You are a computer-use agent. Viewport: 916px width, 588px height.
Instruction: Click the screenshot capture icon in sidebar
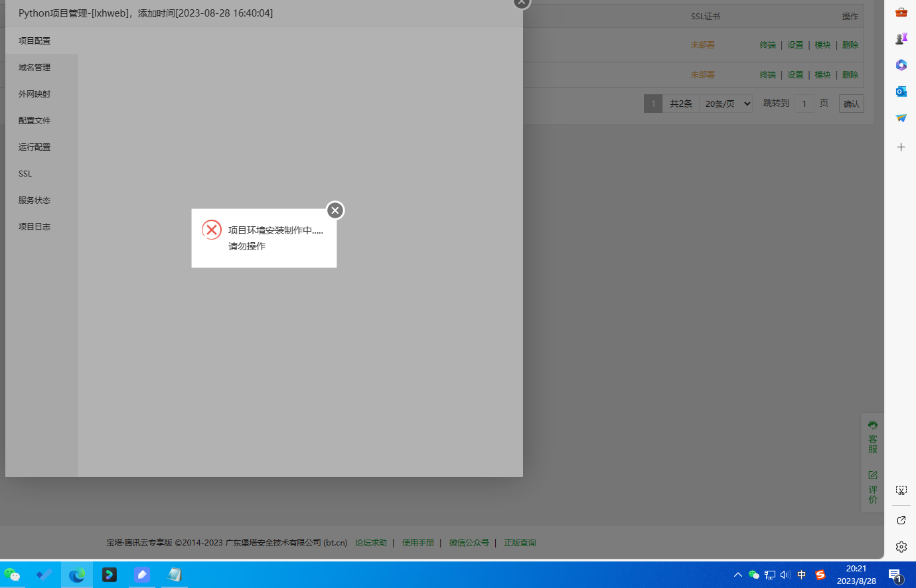901,490
